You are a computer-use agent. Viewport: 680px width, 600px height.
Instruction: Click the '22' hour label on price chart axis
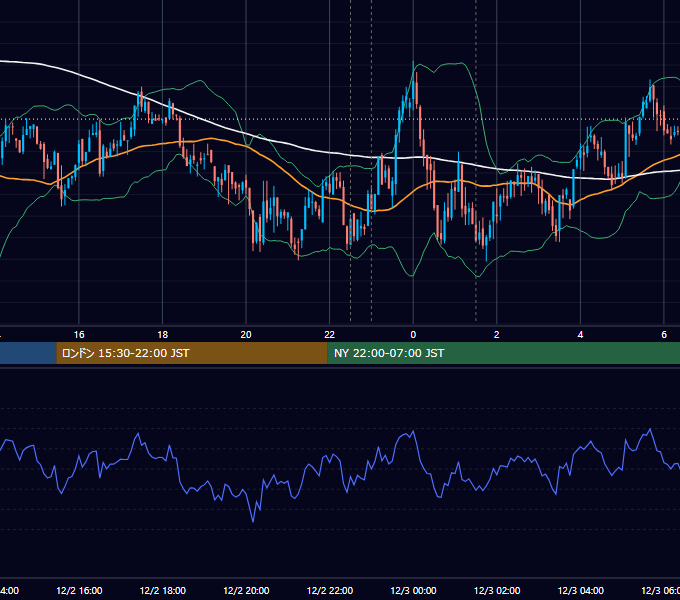330,335
